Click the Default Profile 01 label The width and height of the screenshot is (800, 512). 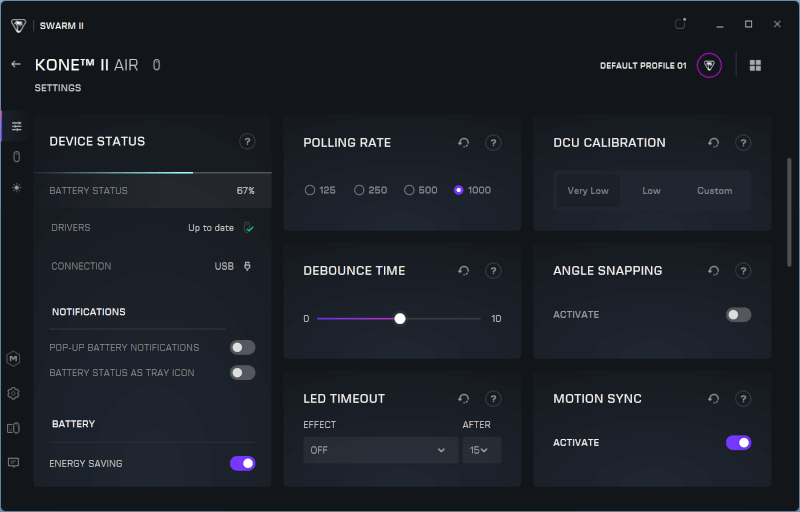643,66
